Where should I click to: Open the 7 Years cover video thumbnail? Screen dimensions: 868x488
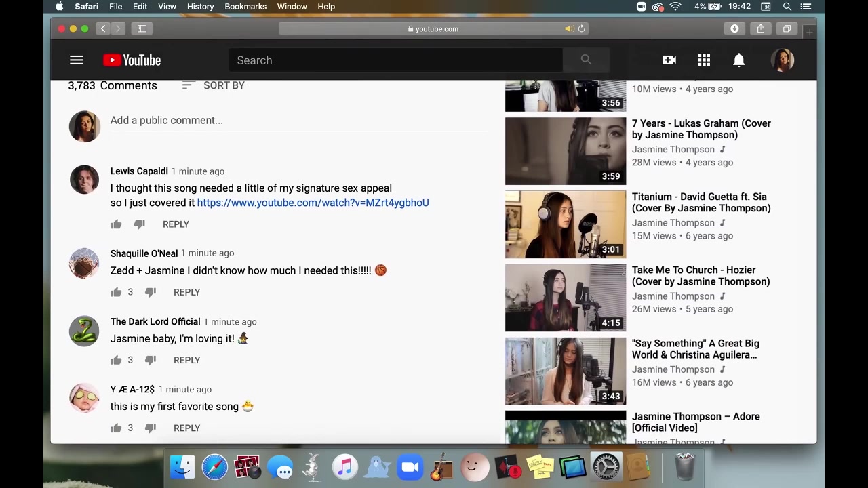tap(566, 151)
